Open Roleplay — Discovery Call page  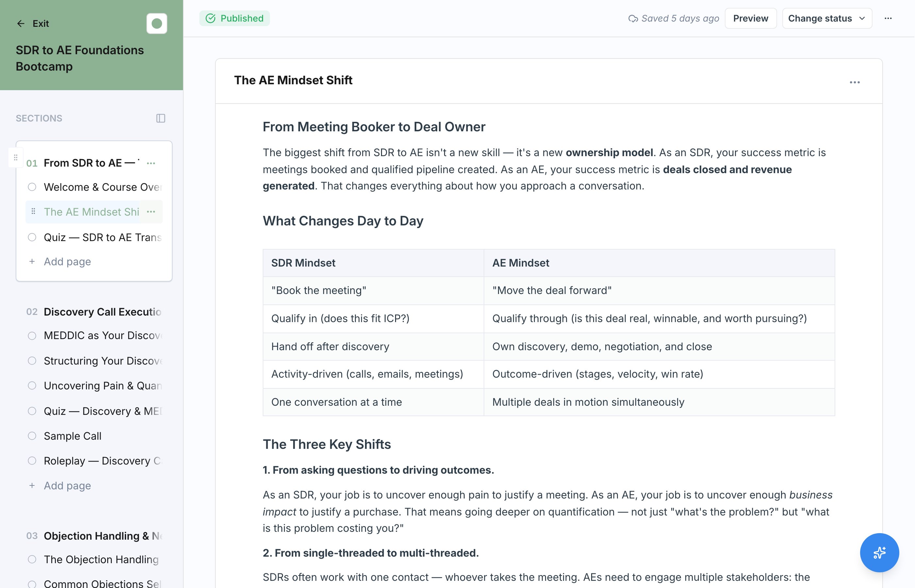click(x=102, y=461)
